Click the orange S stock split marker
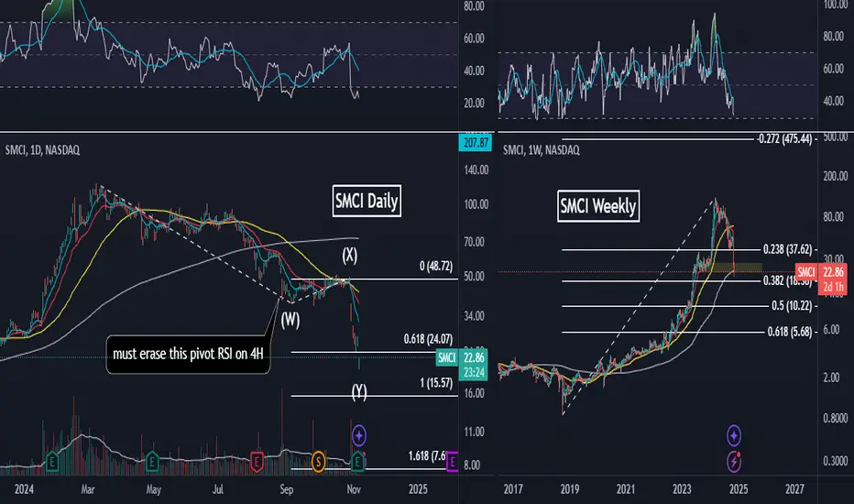854x504 pixels. 318,462
